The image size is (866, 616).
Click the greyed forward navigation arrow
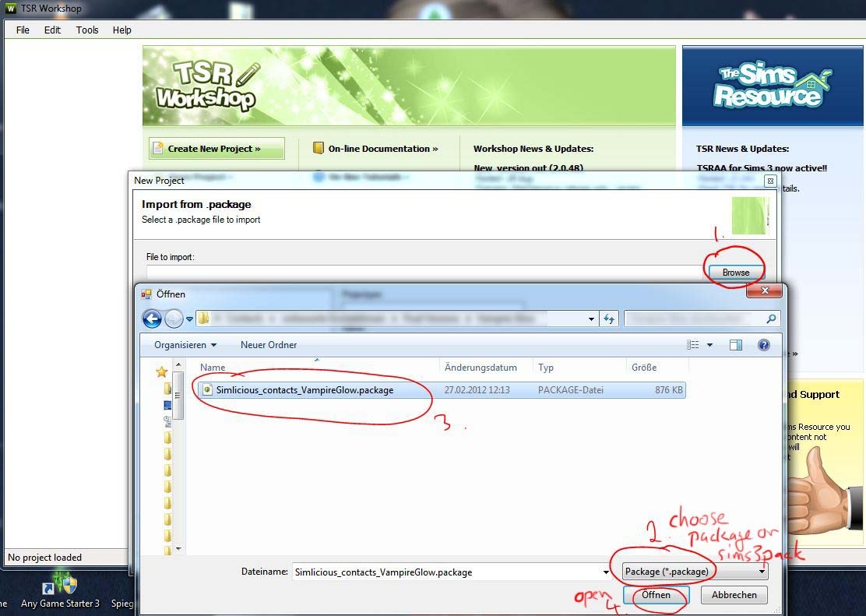174,319
